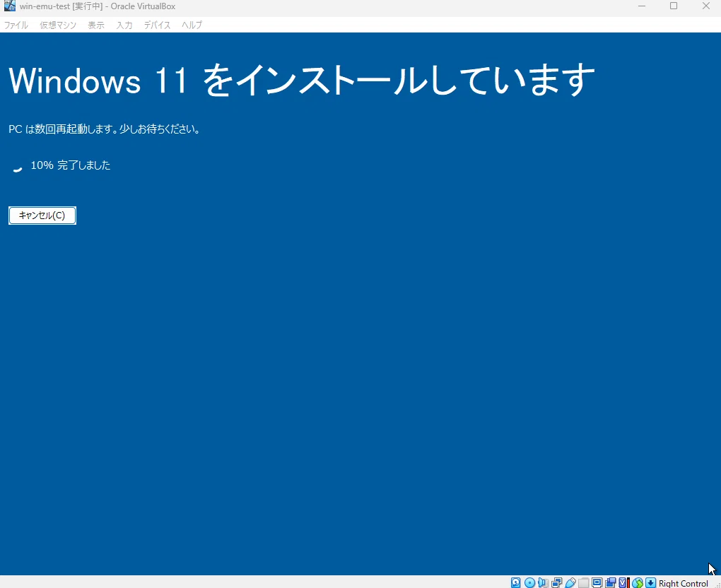This screenshot has height=588, width=721.
Task: Click the VirtualBox icon in the title bar
Action: coord(10,6)
